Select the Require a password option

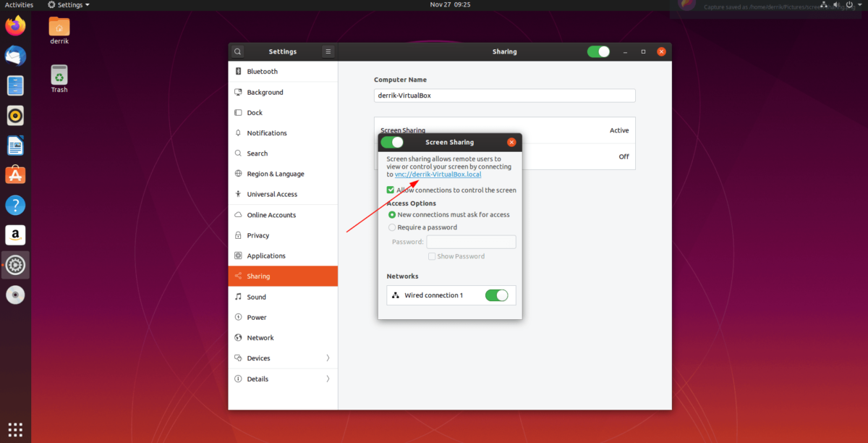point(391,227)
